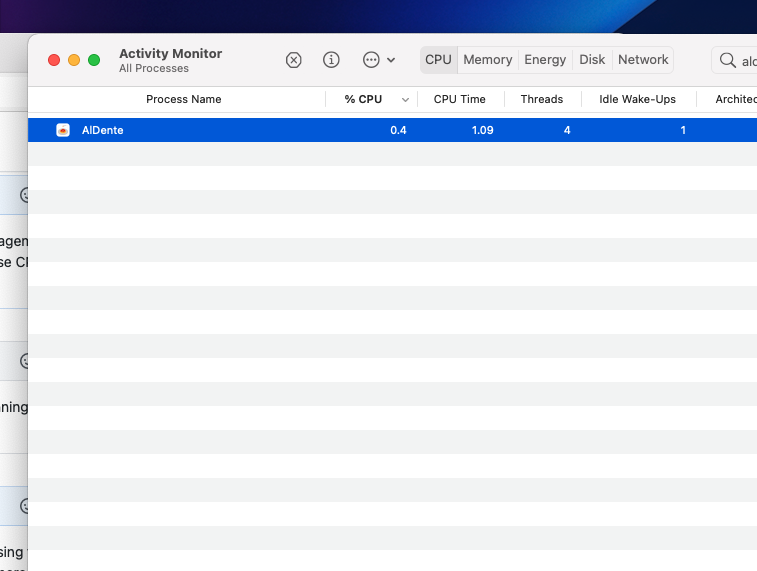Click the AlDente app icon in row
This screenshot has width=757, height=571.
(63, 130)
